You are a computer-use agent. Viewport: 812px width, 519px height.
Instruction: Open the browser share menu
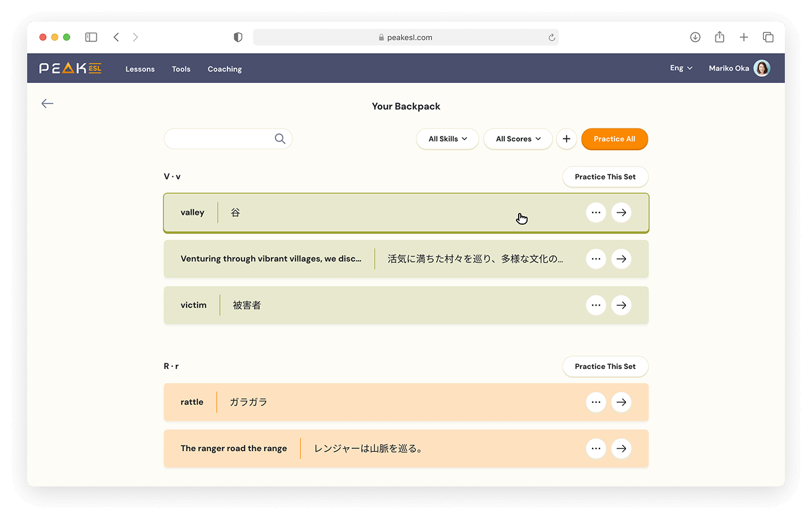click(x=720, y=37)
